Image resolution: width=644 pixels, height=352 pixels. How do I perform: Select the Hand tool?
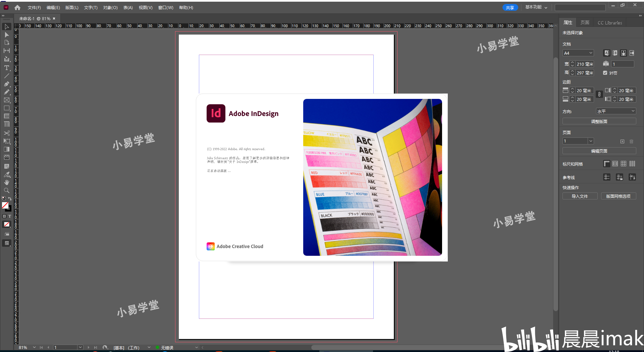[x=6, y=182]
